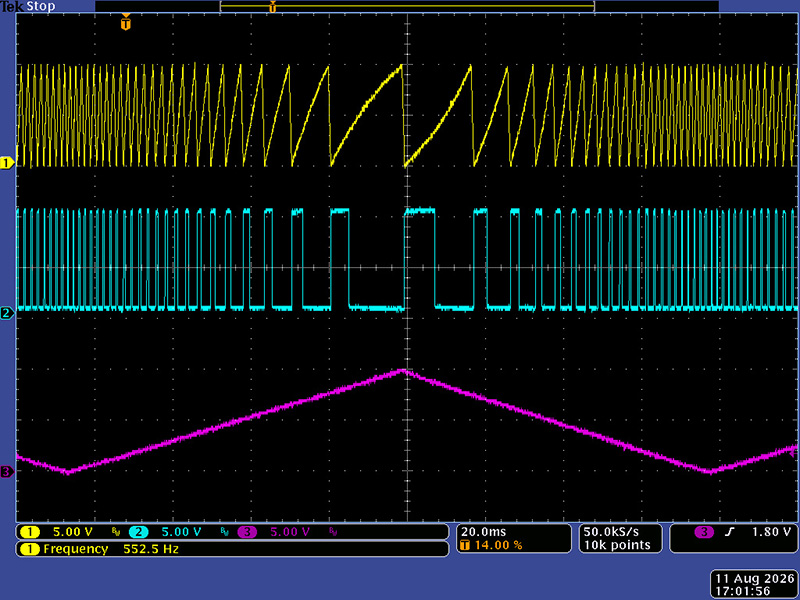Click the yellow sawtooth channel 1 waveform
800x600 pixels.
[367, 107]
